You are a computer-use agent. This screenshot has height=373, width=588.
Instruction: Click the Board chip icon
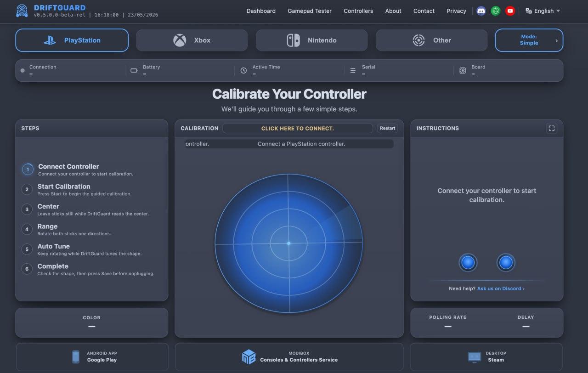tap(463, 71)
